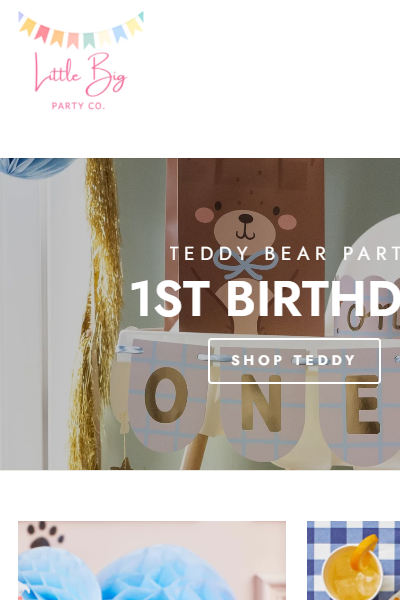Click the gold letter E banner flag

pos(362,406)
